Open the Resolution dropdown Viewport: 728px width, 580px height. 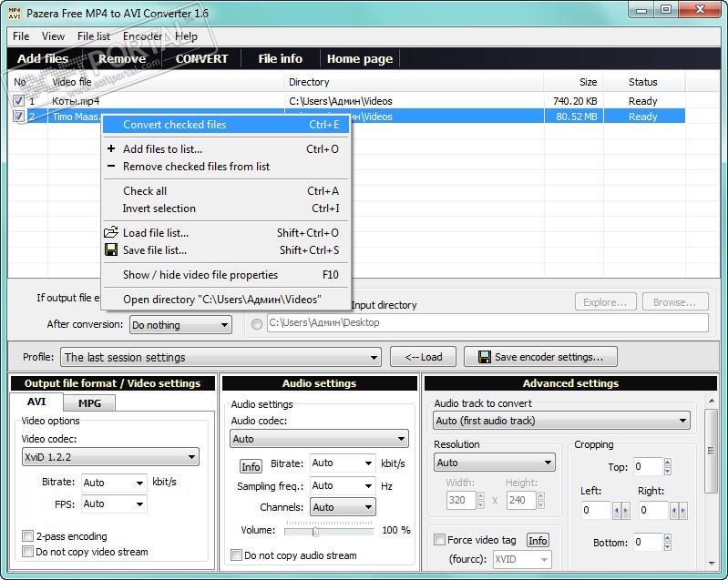(495, 463)
